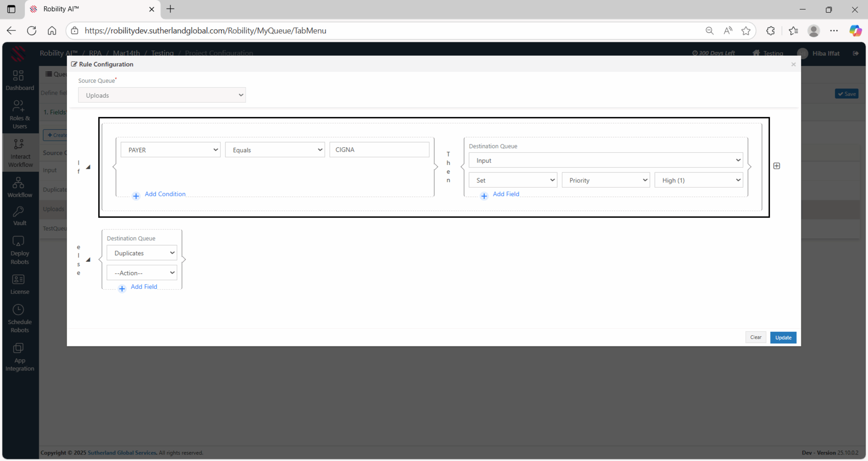Open Schedule Robots in sidebar
This screenshot has height=461, width=868.
pos(19,319)
